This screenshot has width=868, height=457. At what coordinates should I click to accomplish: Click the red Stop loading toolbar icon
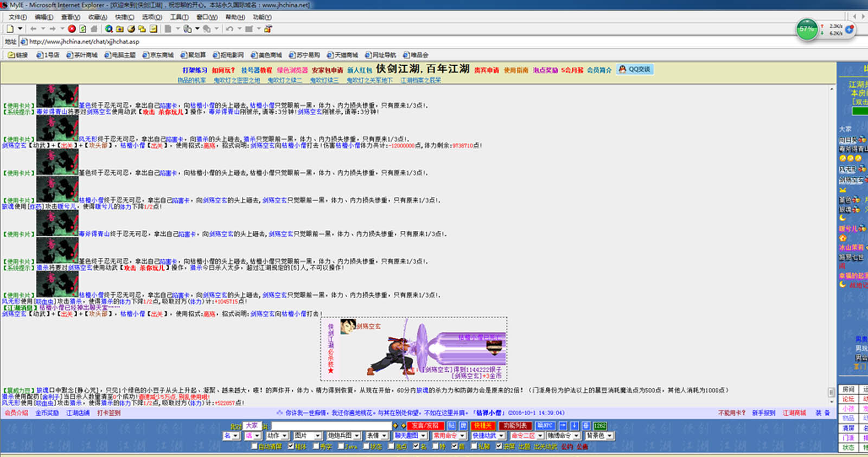tap(72, 29)
